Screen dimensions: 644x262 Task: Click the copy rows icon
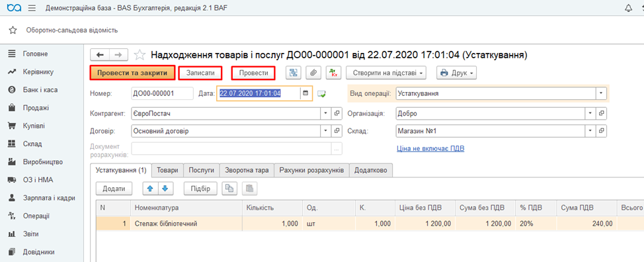(x=229, y=189)
